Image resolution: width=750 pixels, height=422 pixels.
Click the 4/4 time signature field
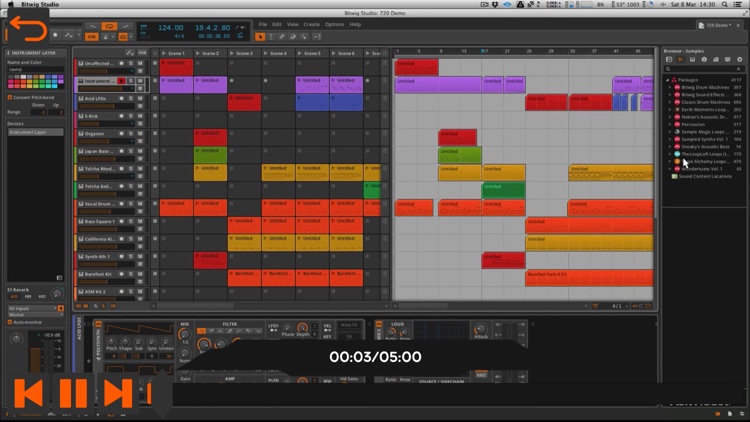[179, 36]
